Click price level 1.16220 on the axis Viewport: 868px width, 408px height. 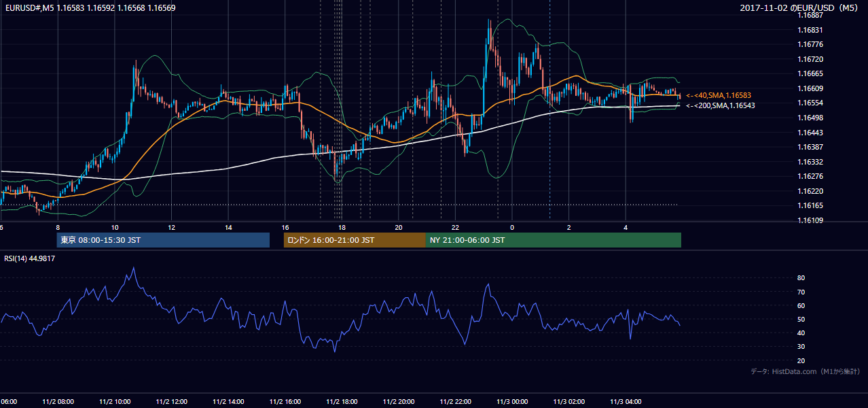pos(810,192)
